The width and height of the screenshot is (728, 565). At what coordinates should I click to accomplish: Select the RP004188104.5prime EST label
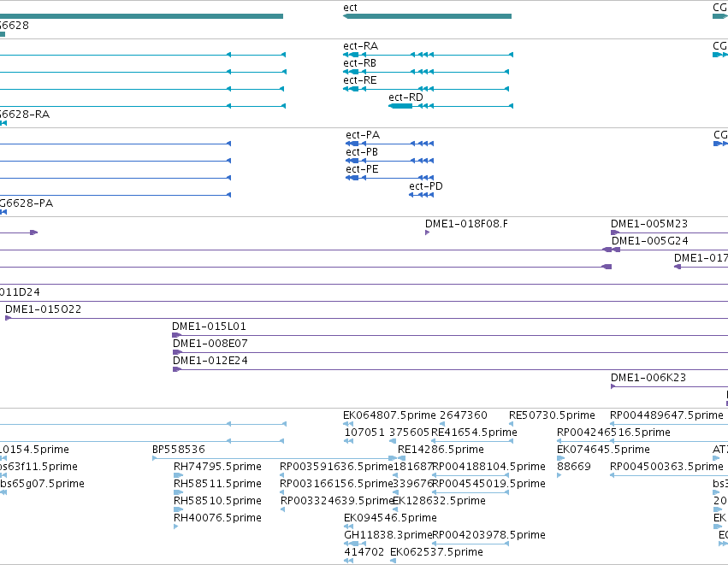488,467
